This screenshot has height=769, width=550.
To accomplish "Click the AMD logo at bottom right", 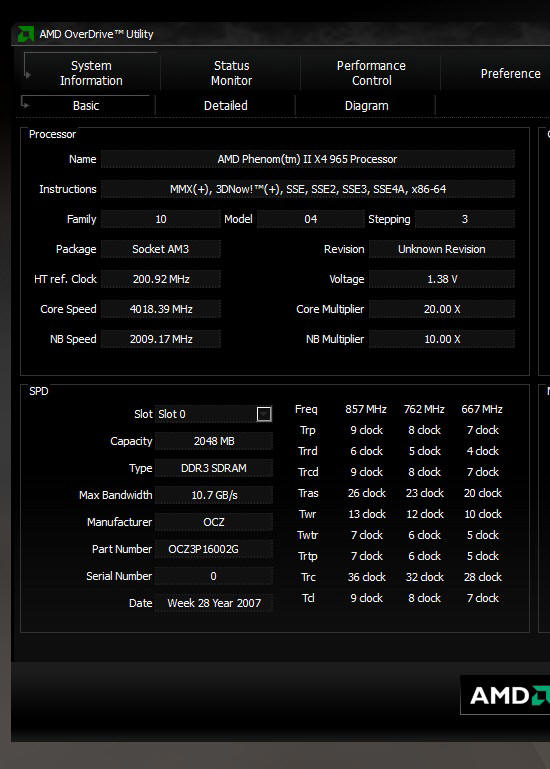I will [505, 695].
